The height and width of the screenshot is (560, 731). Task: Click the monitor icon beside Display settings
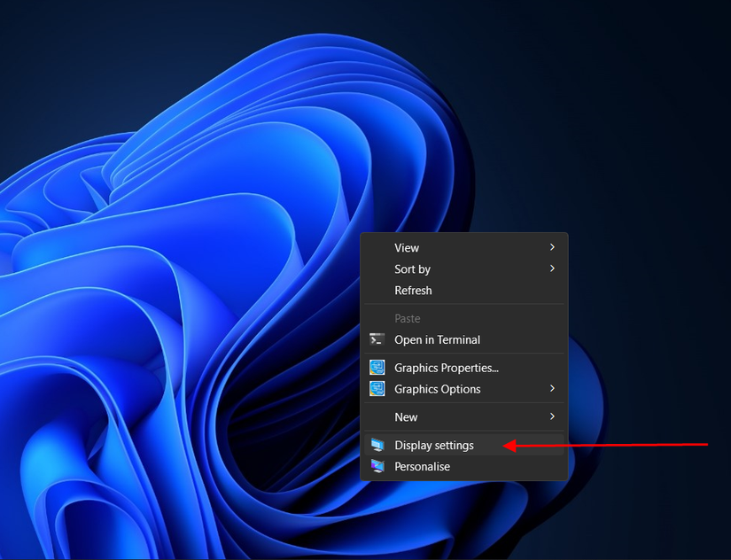(x=377, y=445)
